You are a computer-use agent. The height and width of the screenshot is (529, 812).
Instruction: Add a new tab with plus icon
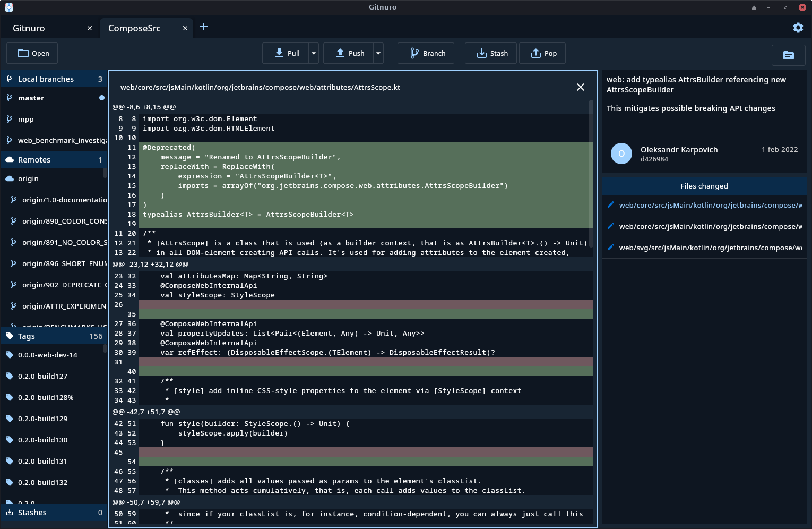204,27
